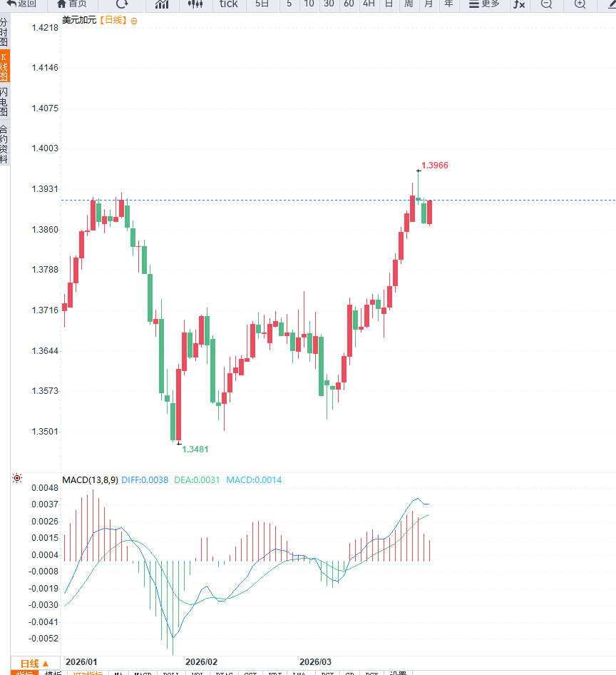616x675 pixels.
Task: Click the orange circle-plus icon beside 日线
Action: (134, 21)
